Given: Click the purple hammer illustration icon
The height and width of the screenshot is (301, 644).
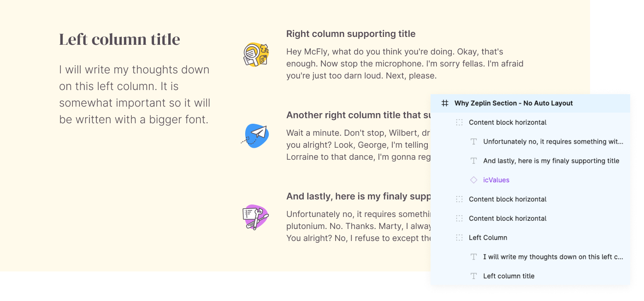Looking at the screenshot, I should click(x=256, y=217).
